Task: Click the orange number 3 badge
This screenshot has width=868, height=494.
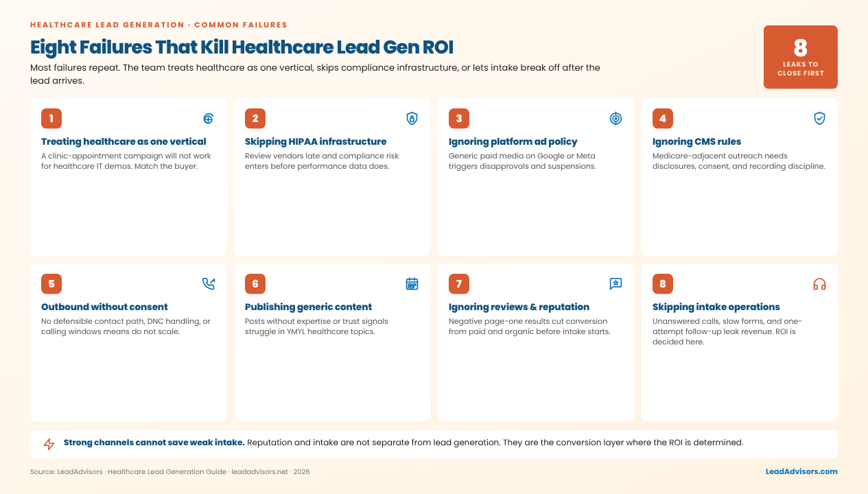Action: [x=458, y=119]
